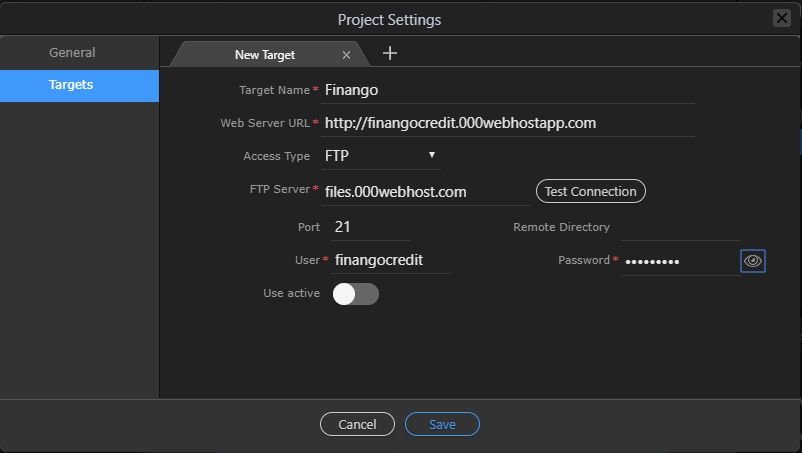Cancel the project settings changes
The height and width of the screenshot is (453, 802).
[x=357, y=424]
